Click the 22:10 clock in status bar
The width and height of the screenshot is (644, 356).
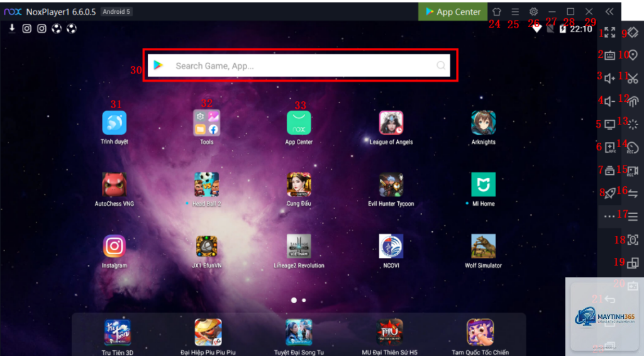pyautogui.click(x=581, y=29)
